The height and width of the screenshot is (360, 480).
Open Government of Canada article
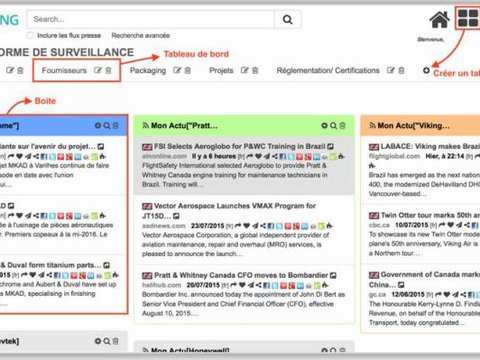[424, 279]
